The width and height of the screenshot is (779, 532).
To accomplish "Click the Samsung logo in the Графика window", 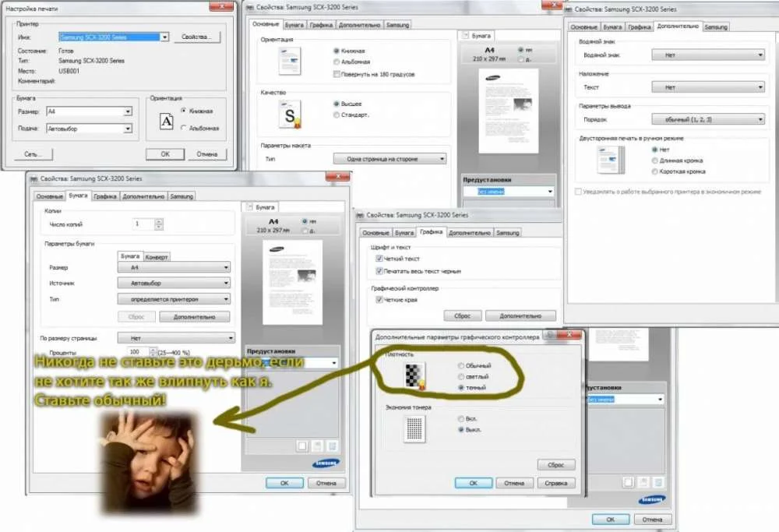I will 652,500.
